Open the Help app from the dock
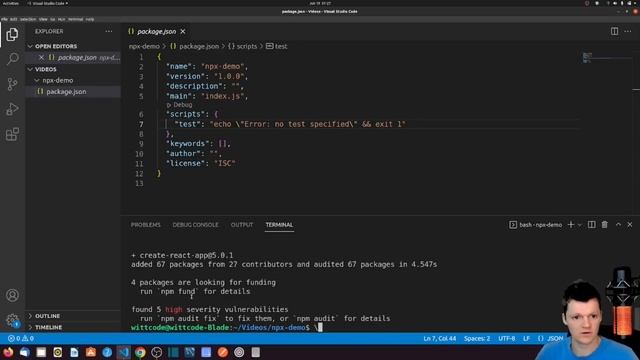Screen dimensions: 640x360 pos(107,352)
